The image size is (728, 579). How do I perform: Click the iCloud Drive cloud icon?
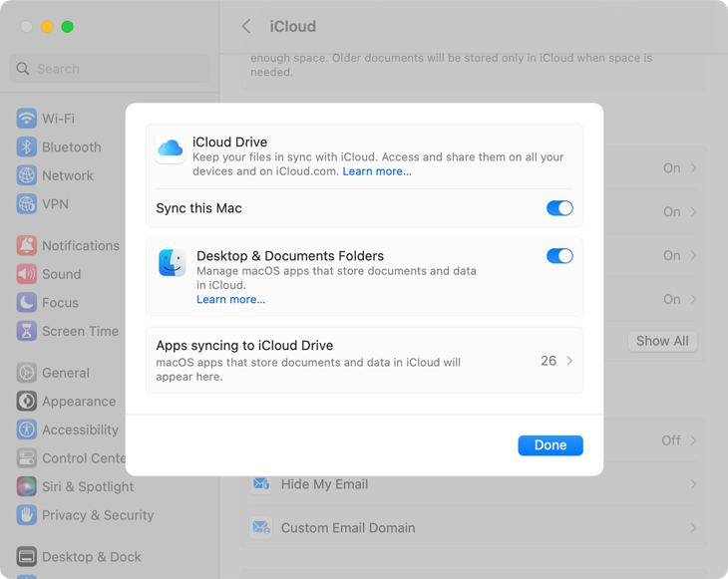170,148
